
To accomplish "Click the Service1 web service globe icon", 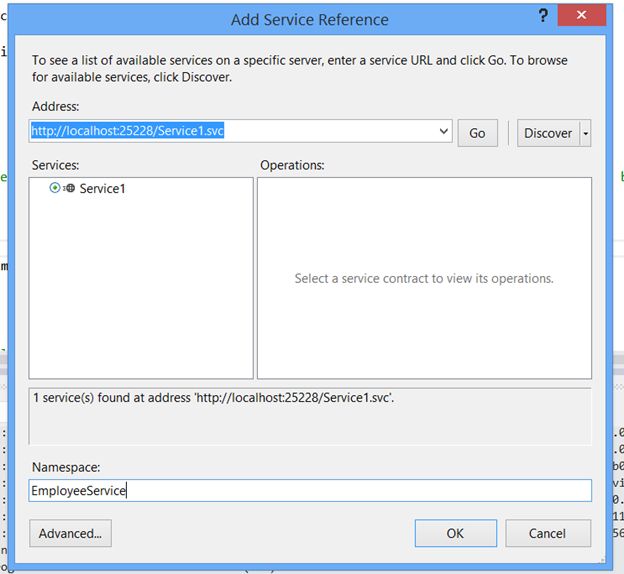I will (x=69, y=188).
